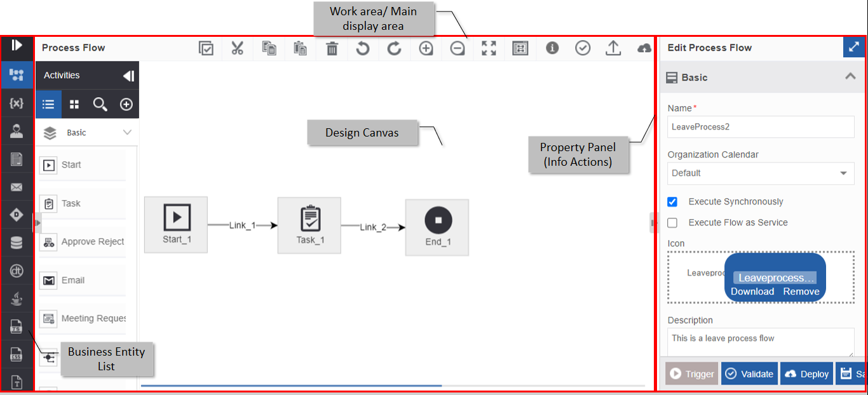The image size is (868, 395).
Task: Zoom out on the design canvas
Action: point(458,48)
